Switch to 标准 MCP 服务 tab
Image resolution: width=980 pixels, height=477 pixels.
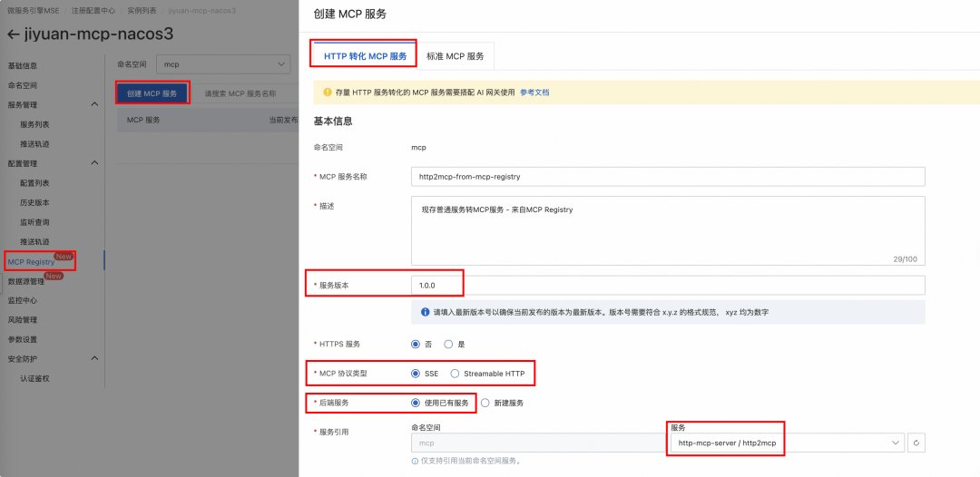pos(455,55)
